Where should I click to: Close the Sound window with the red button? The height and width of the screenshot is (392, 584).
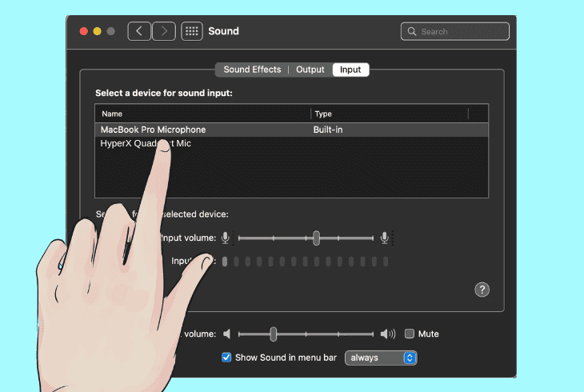tap(84, 31)
